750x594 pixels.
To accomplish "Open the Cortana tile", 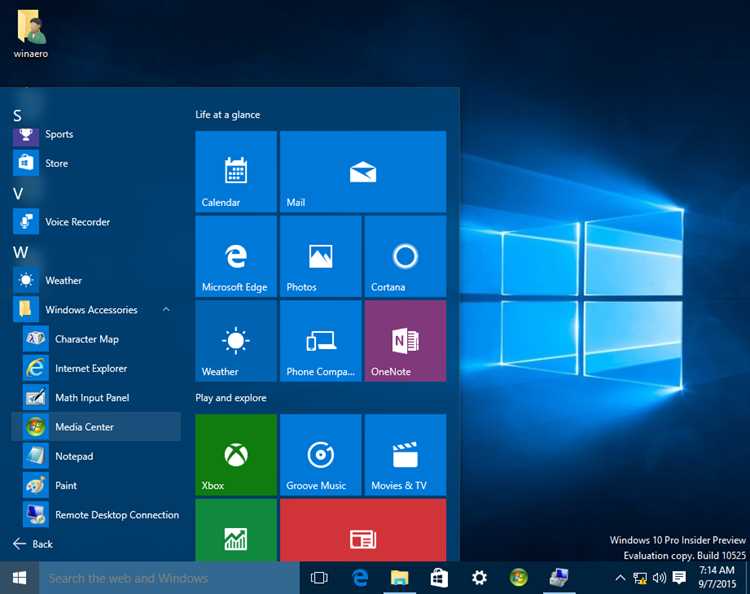I will pos(405,256).
